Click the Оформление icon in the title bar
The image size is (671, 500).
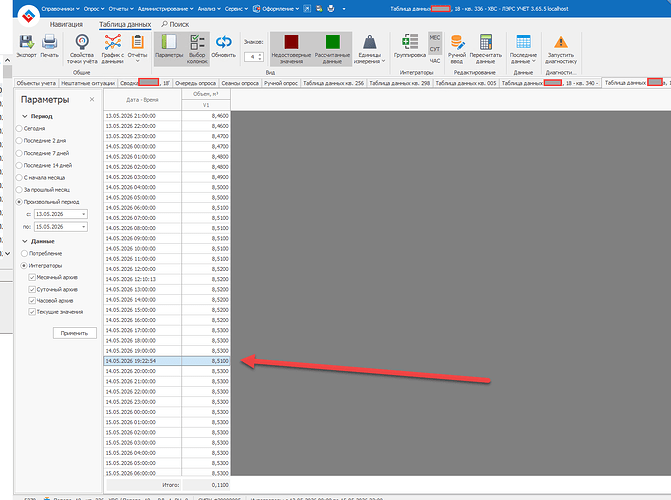[256, 9]
